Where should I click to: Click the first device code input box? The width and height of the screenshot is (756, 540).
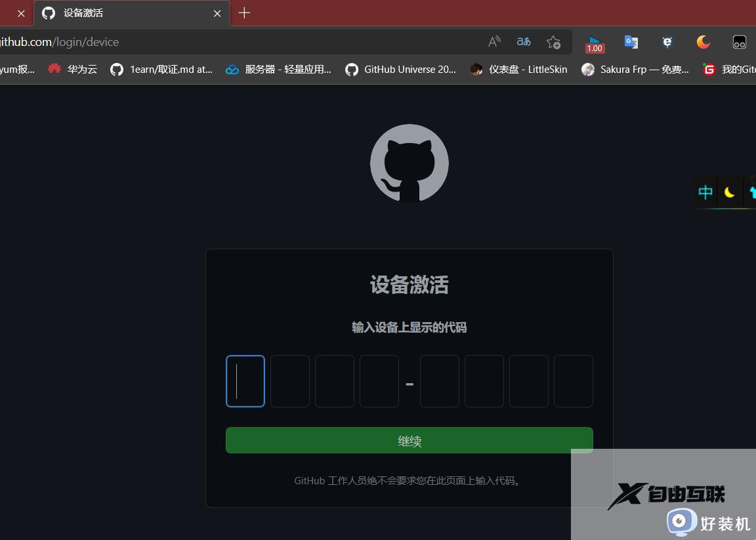click(245, 381)
